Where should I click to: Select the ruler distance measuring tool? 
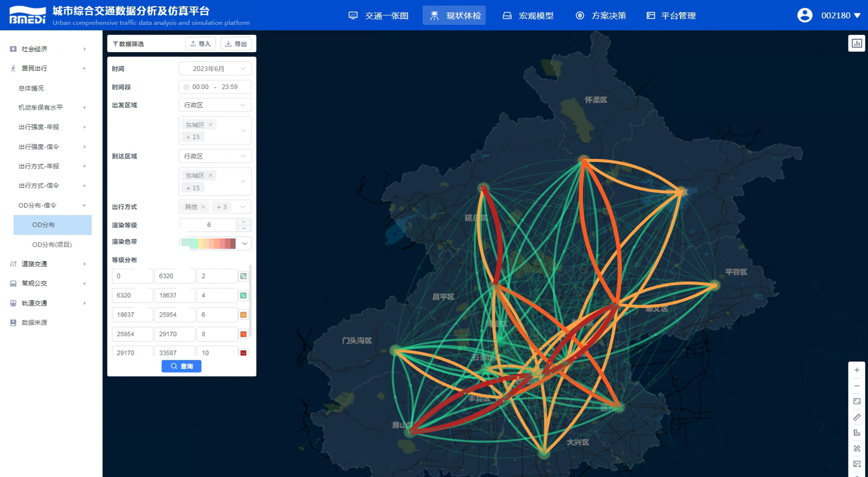(856, 417)
